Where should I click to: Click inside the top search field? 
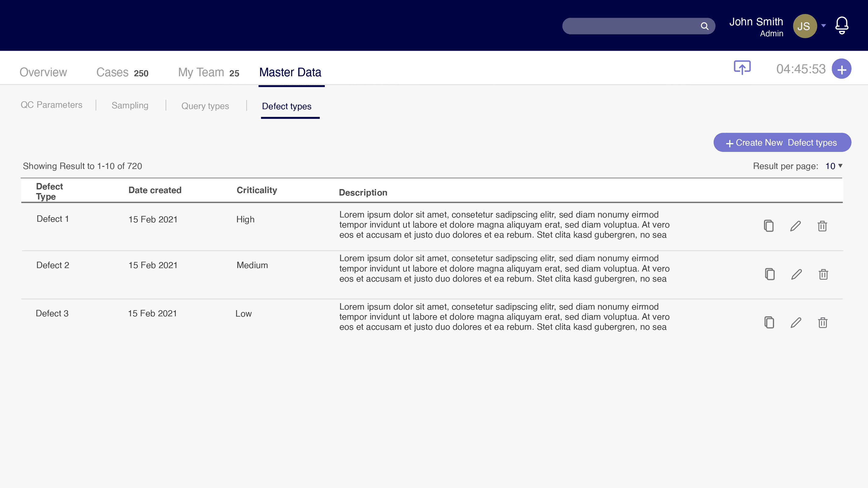tap(630, 26)
